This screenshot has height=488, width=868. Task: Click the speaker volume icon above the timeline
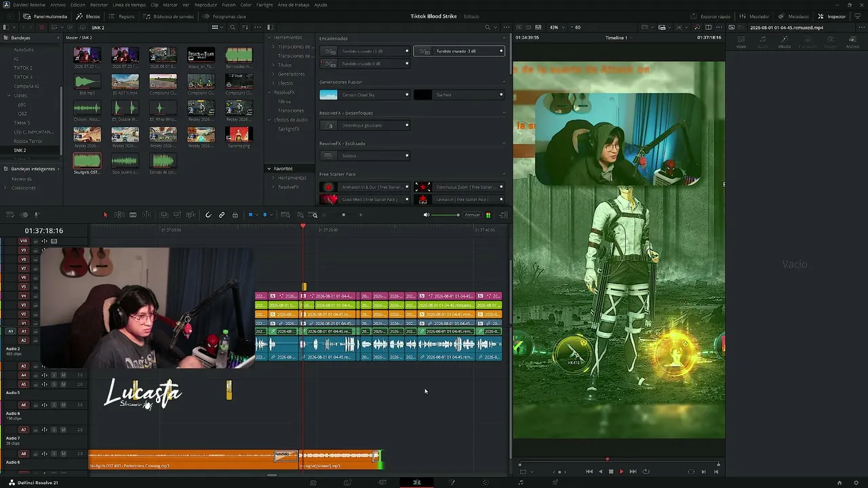[427, 215]
